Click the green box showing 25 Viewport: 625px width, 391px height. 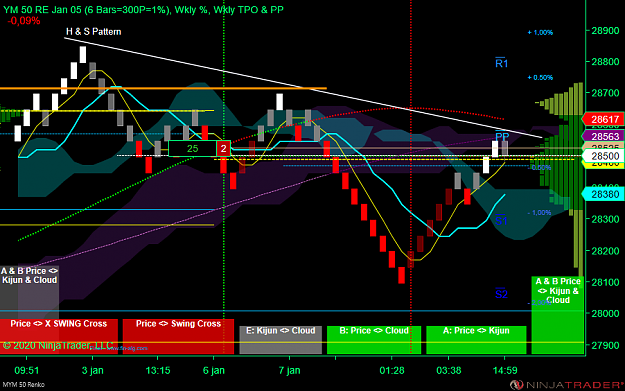click(193, 149)
